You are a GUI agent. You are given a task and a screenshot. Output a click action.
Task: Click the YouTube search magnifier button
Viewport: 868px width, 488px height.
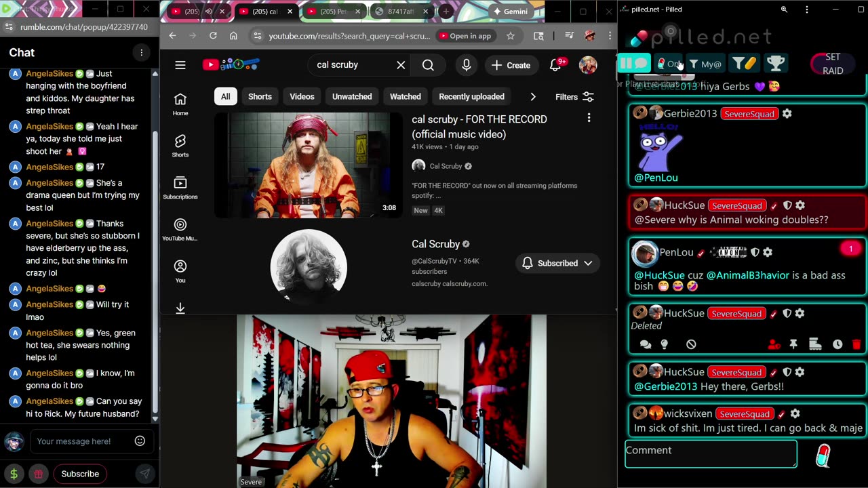pyautogui.click(x=428, y=65)
